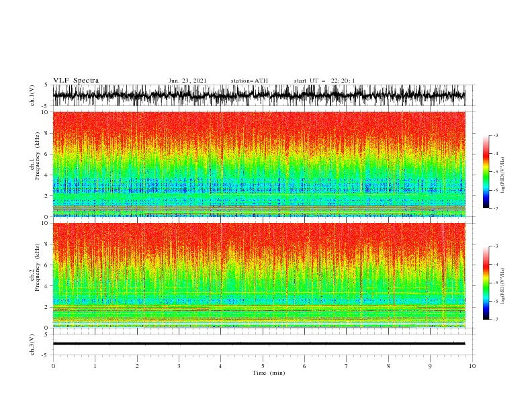Click the ch.1 color bar 'log(PSD)(V²/Hz)' label
The image size is (532, 411).
point(502,175)
